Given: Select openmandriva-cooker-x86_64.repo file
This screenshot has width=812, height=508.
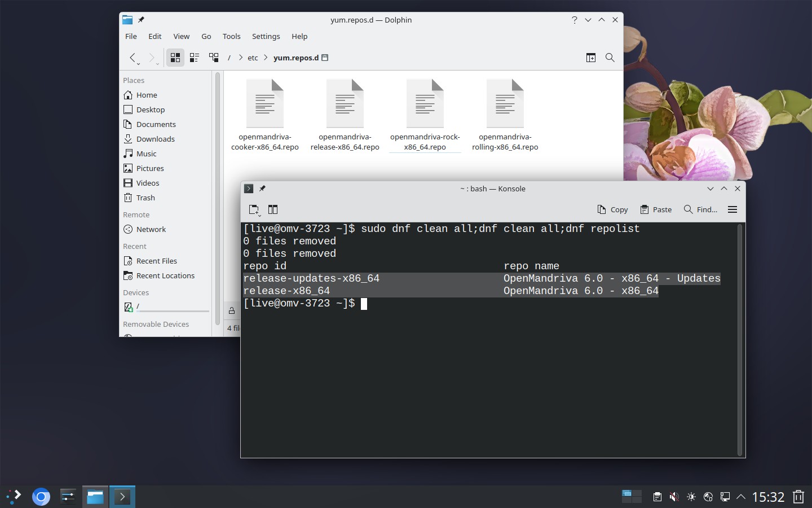Looking at the screenshot, I should (265, 115).
